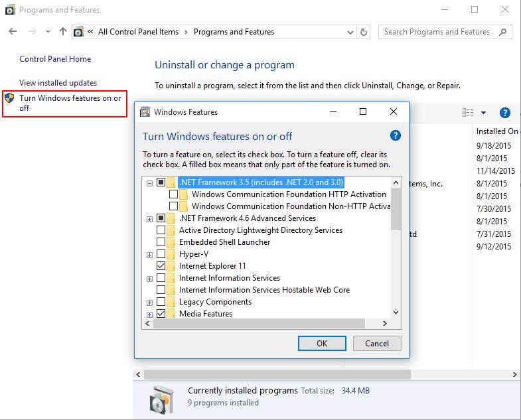Image resolution: width=521 pixels, height=420 pixels.
Task: Click Turn Windows features on or off
Action: (70, 103)
